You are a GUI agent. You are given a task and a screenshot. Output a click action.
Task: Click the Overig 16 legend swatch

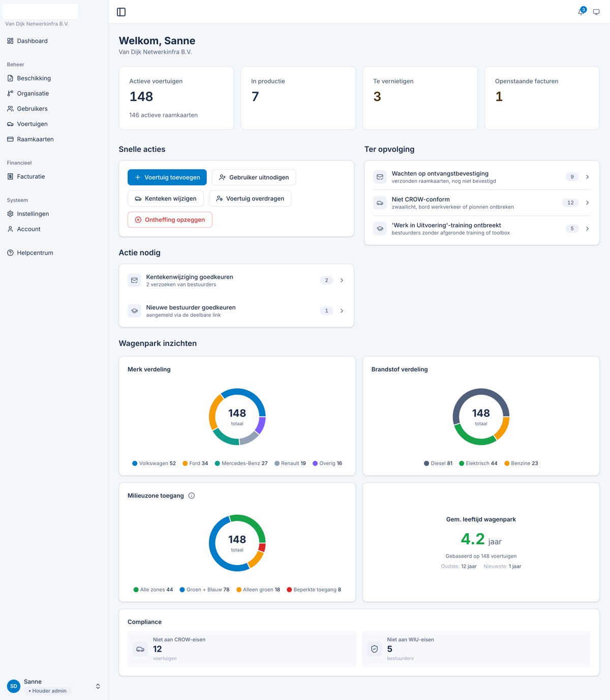(x=315, y=463)
